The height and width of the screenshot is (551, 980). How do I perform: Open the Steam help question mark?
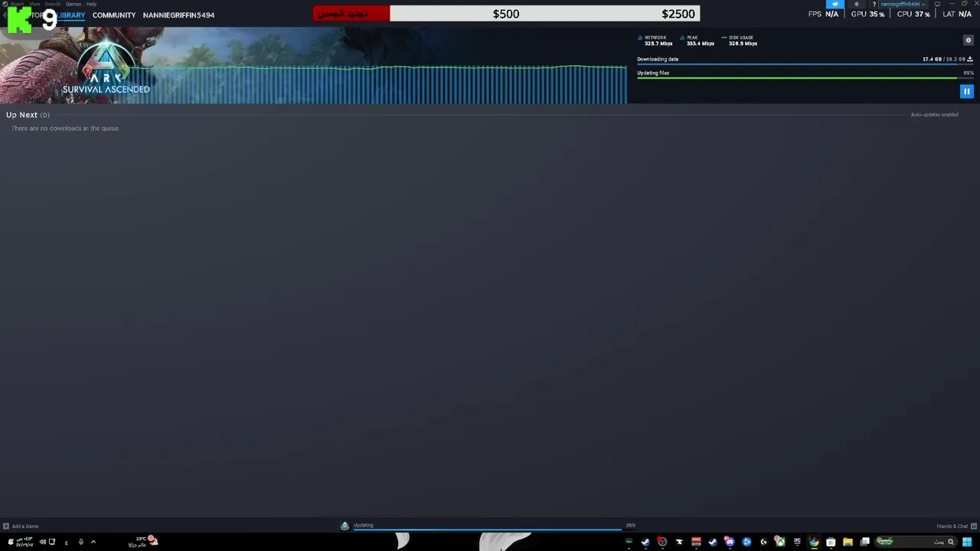[x=874, y=4]
